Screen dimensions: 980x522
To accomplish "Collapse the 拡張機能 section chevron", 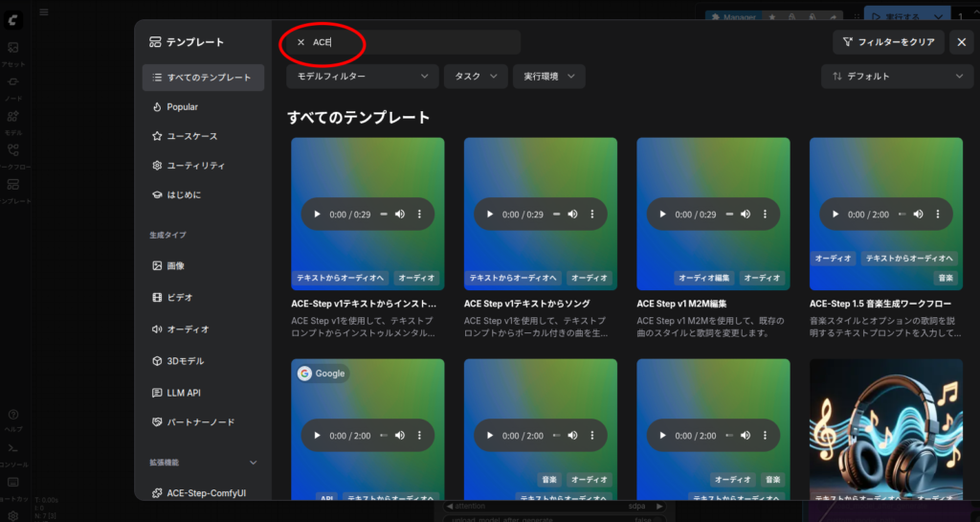I will pyautogui.click(x=254, y=463).
